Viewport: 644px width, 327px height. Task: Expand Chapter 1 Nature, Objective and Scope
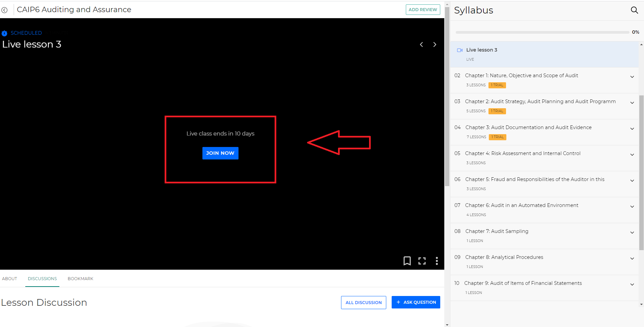point(632,77)
